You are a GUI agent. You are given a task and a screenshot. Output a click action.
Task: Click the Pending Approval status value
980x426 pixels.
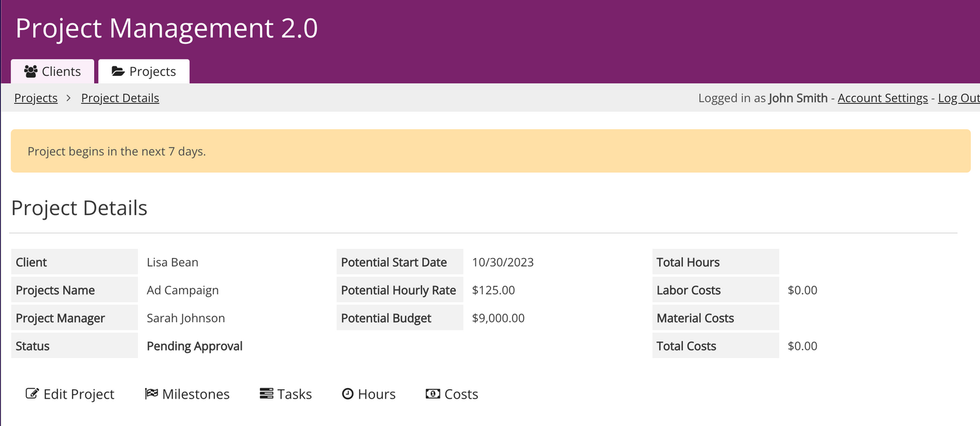[195, 346]
